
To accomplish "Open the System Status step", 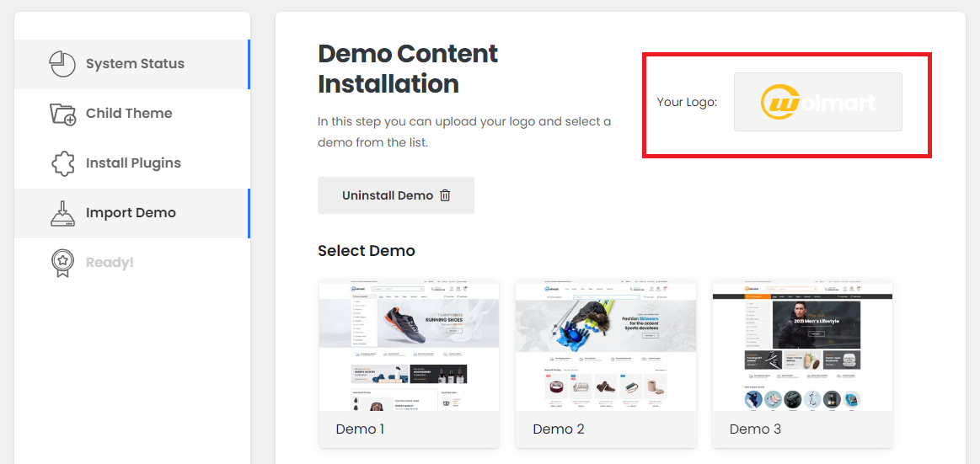I will (132, 64).
